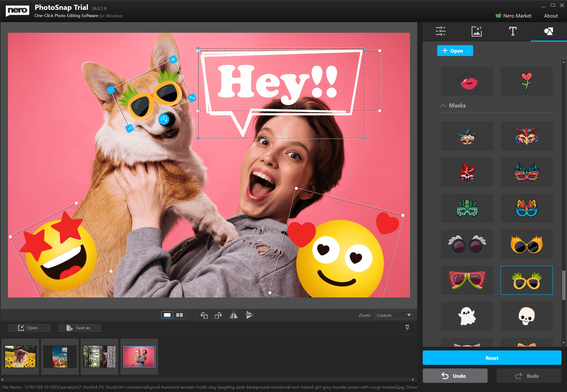Open the Text tab
The image size is (567, 392).
pos(512,31)
